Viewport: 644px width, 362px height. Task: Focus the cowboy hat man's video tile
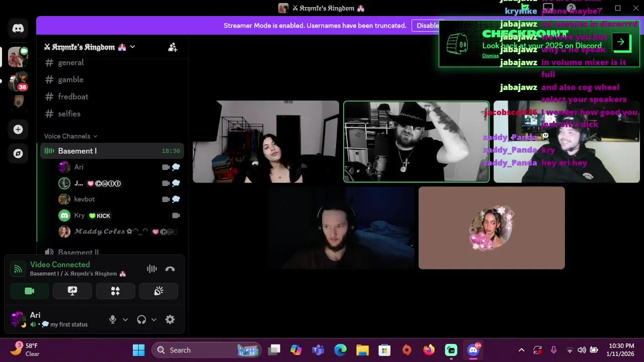[x=416, y=142]
